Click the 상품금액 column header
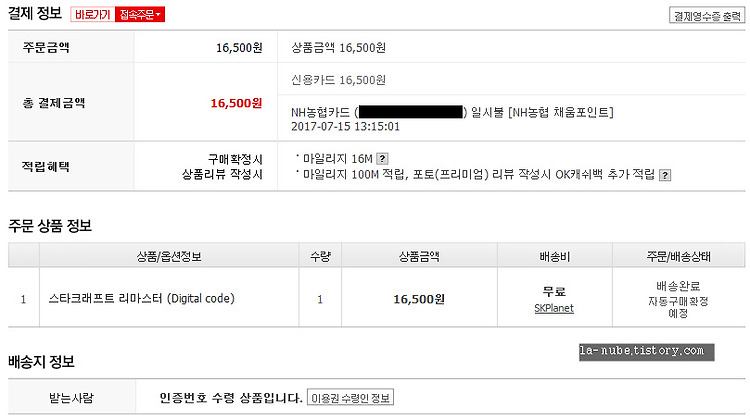Viewport: 750px width, 419px height. point(419,256)
